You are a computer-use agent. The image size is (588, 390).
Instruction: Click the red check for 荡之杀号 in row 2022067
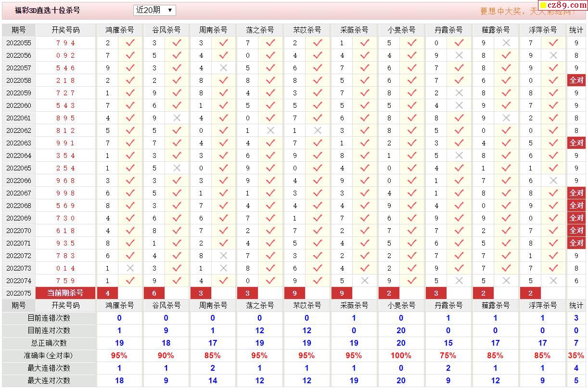pyautogui.click(x=270, y=193)
